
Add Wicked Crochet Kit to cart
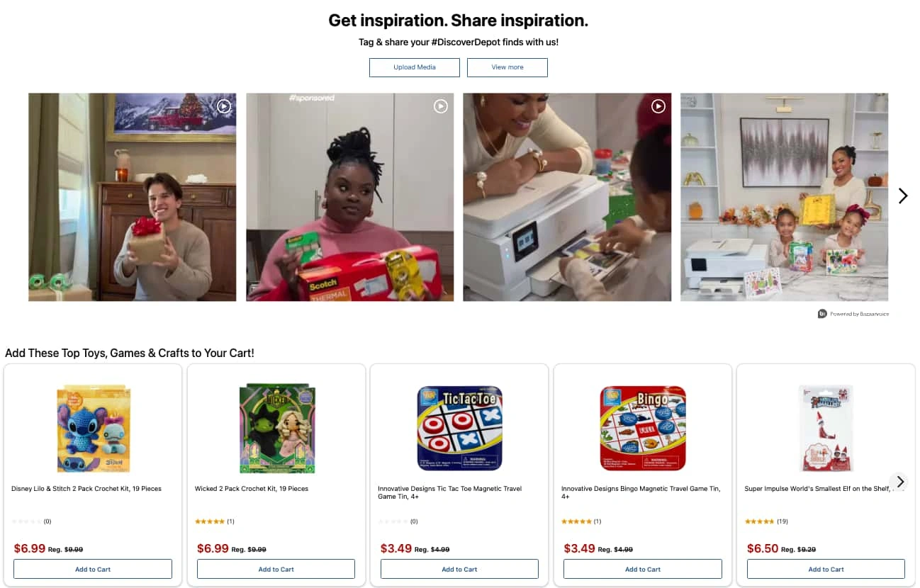tap(276, 569)
